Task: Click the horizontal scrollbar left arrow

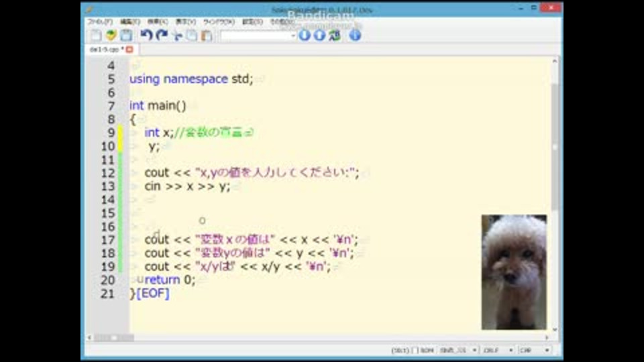Action: coord(89,337)
